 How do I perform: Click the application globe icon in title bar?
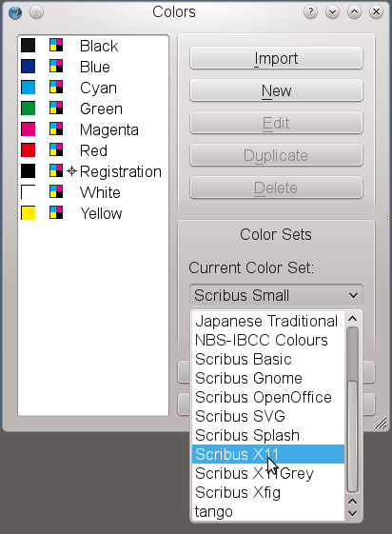point(15,12)
